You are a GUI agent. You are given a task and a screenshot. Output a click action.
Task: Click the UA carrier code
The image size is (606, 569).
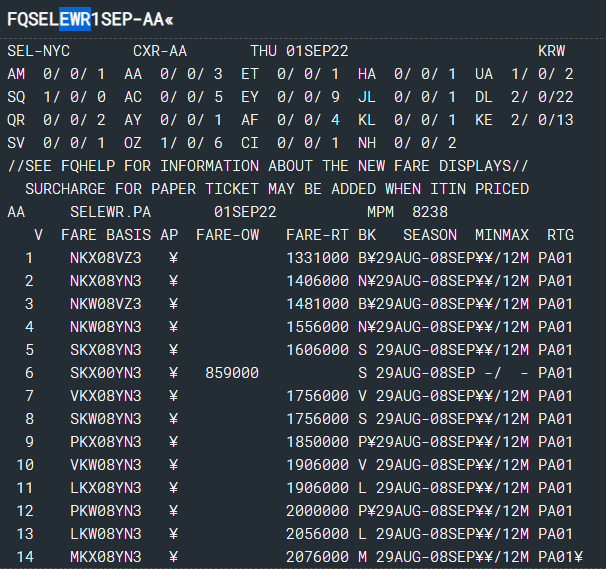click(484, 74)
